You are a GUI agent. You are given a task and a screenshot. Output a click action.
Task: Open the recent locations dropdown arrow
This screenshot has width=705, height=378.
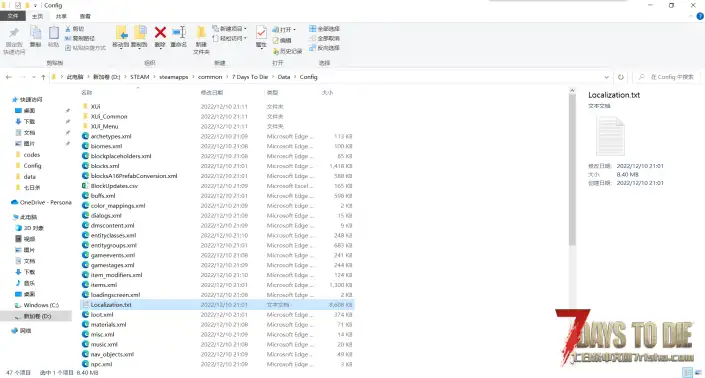[34, 77]
